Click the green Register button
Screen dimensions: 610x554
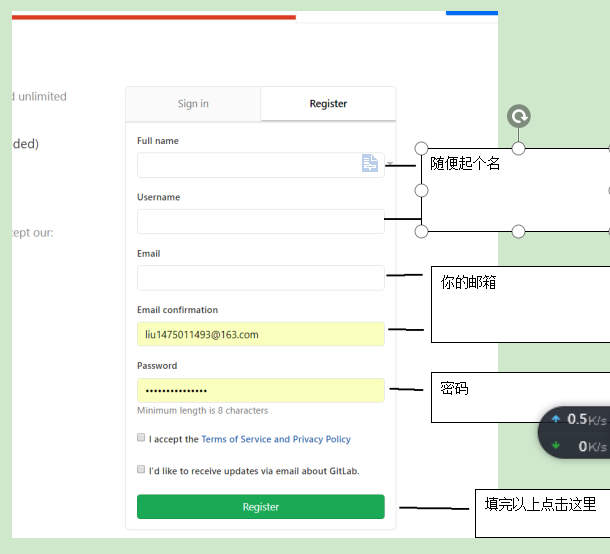click(x=261, y=507)
